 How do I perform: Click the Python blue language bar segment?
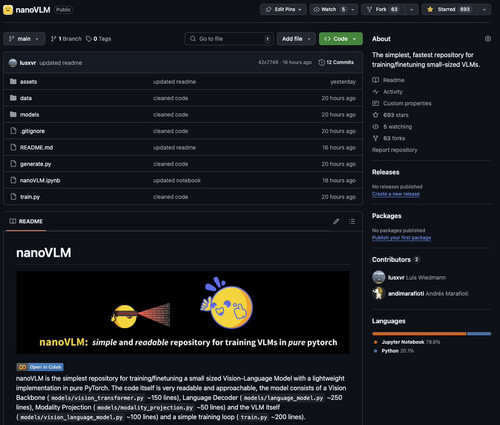pyautogui.click(x=479, y=333)
